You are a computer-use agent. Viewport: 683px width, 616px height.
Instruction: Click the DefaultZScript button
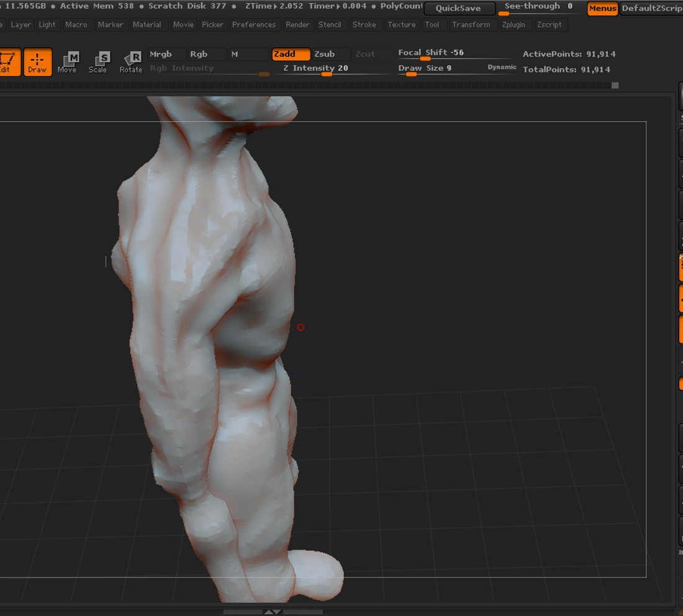pos(651,8)
